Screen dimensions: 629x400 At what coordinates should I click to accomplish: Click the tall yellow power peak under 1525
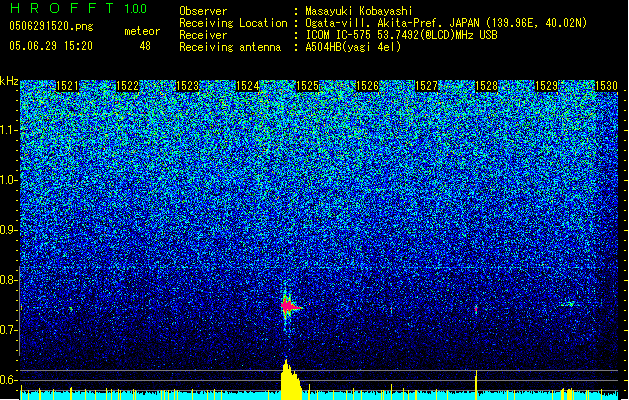[x=290, y=380]
